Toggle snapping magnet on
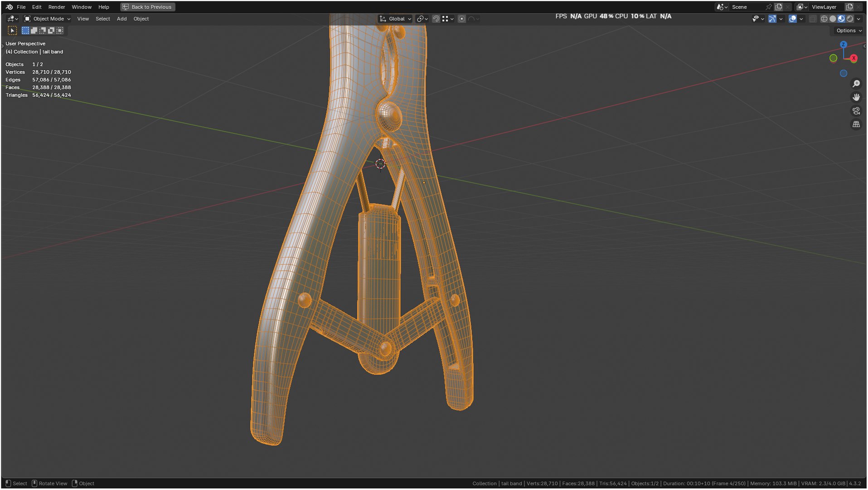Screen dimensions: 868x490 [436, 19]
